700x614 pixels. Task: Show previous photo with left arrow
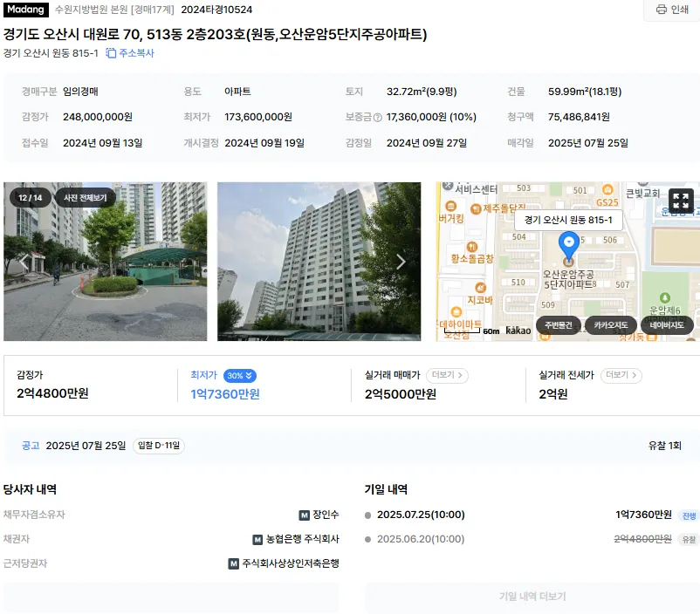[24, 262]
